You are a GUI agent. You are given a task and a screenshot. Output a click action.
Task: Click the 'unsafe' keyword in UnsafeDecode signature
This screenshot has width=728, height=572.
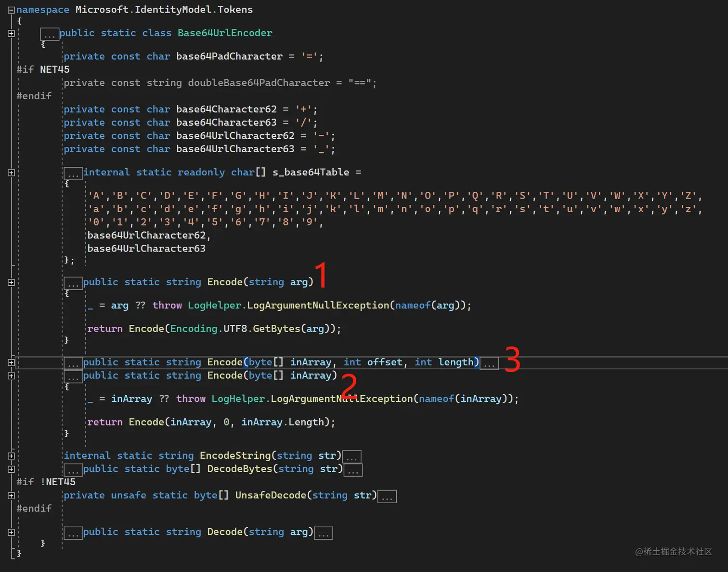pyautogui.click(x=129, y=495)
